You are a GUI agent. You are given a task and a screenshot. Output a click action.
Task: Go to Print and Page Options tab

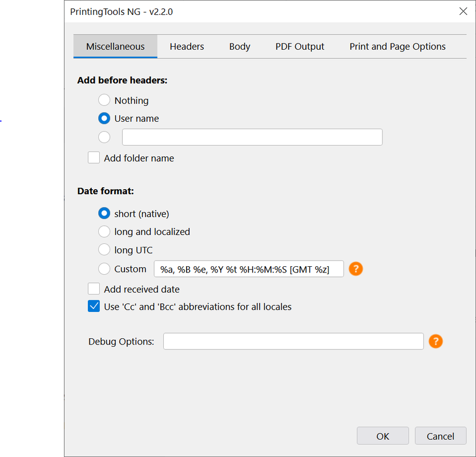(397, 46)
